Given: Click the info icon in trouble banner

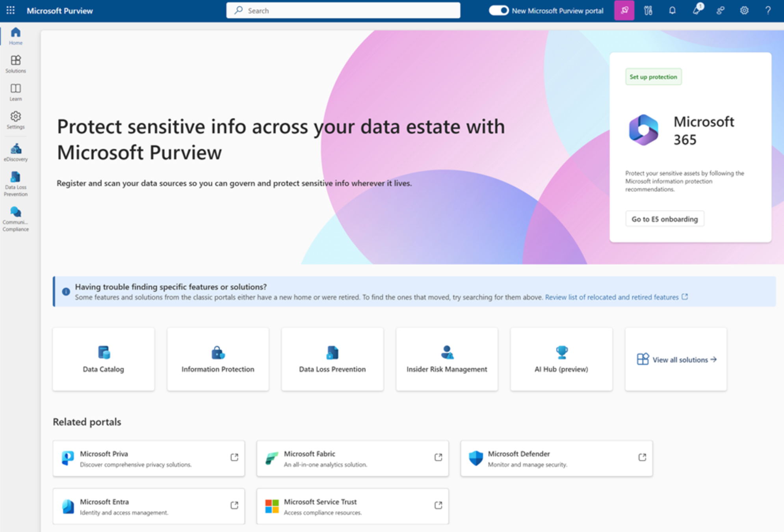Looking at the screenshot, I should (66, 292).
